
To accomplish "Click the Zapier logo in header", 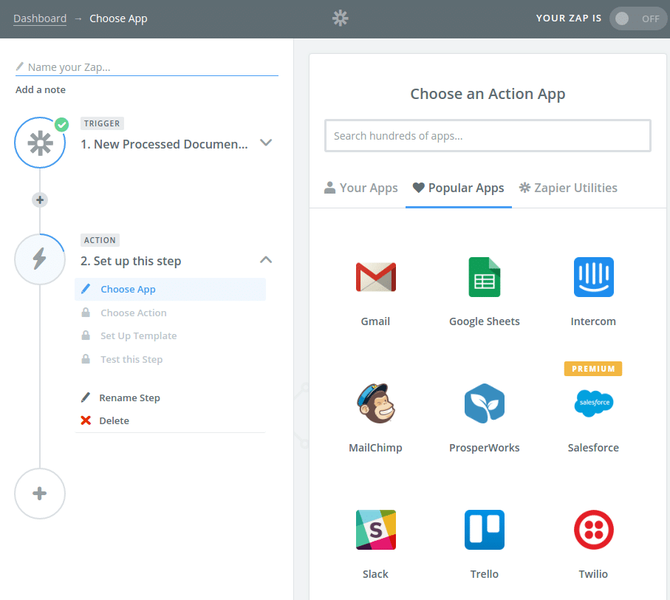I will point(340,18).
